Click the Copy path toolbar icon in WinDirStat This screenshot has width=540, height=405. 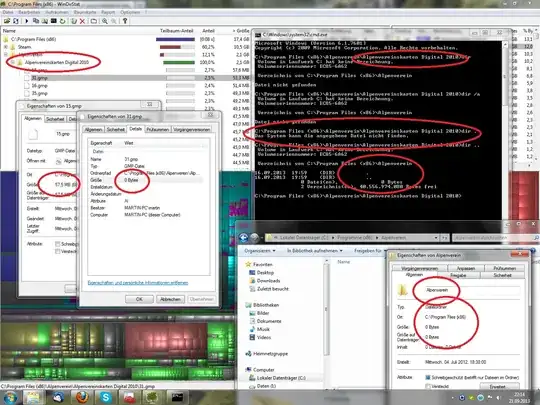35,21
